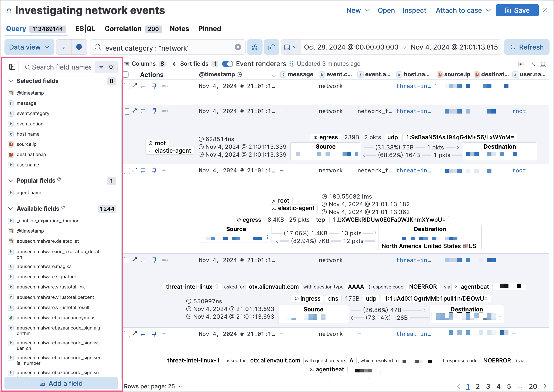Clear the event.category query with the X icon

pyautogui.click(x=238, y=47)
